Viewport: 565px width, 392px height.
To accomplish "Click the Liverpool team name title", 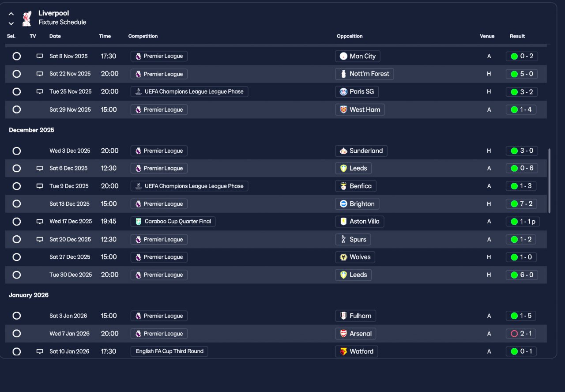I will [53, 13].
